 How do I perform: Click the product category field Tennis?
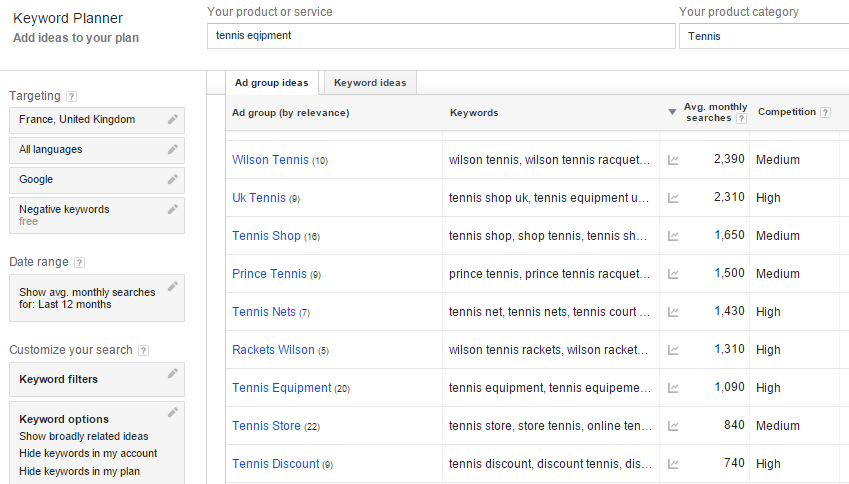pyautogui.click(x=764, y=36)
